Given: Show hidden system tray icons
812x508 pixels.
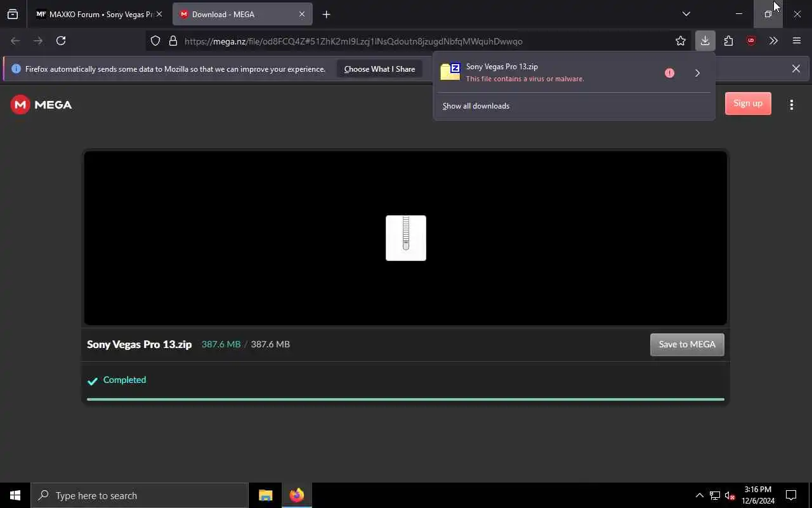Looking at the screenshot, I should pyautogui.click(x=699, y=495).
